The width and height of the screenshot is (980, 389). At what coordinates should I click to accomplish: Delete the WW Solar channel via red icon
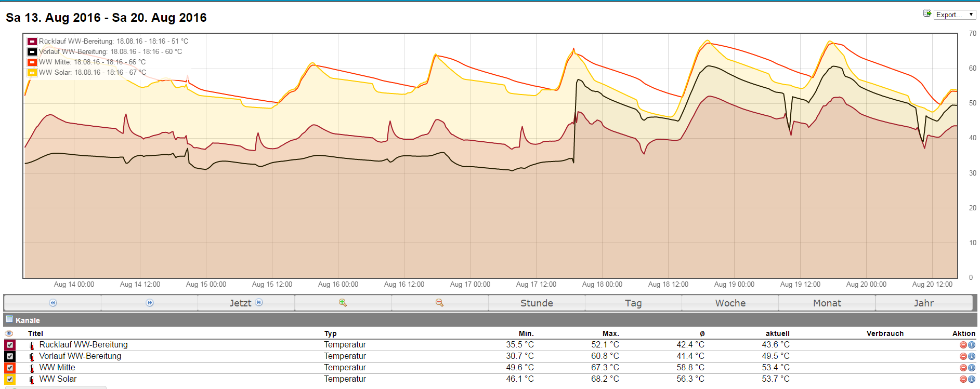tap(963, 379)
